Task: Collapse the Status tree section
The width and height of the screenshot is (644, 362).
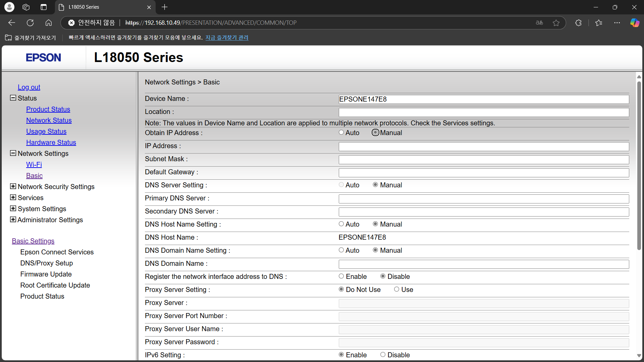Action: tap(13, 98)
